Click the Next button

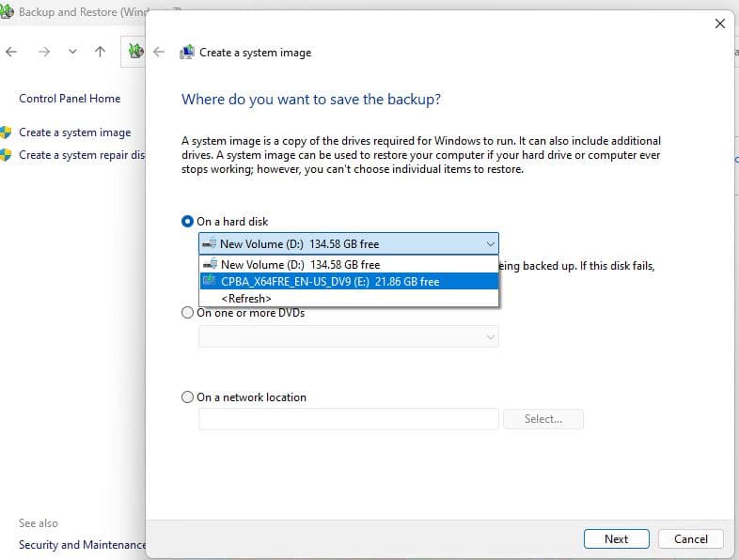pyautogui.click(x=616, y=538)
